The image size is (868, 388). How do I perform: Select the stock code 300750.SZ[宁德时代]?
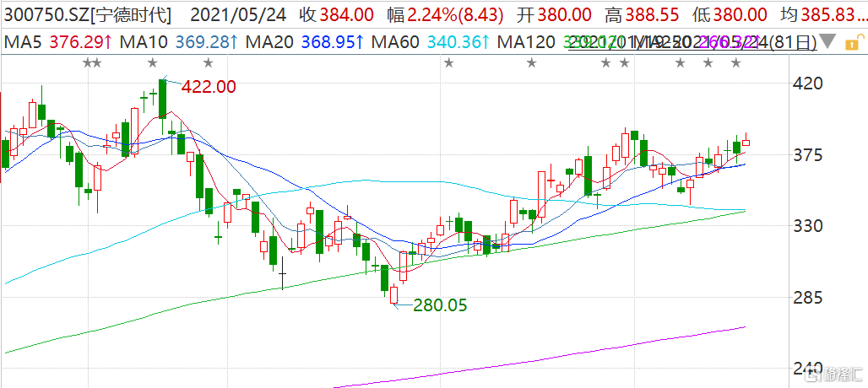click(x=86, y=15)
